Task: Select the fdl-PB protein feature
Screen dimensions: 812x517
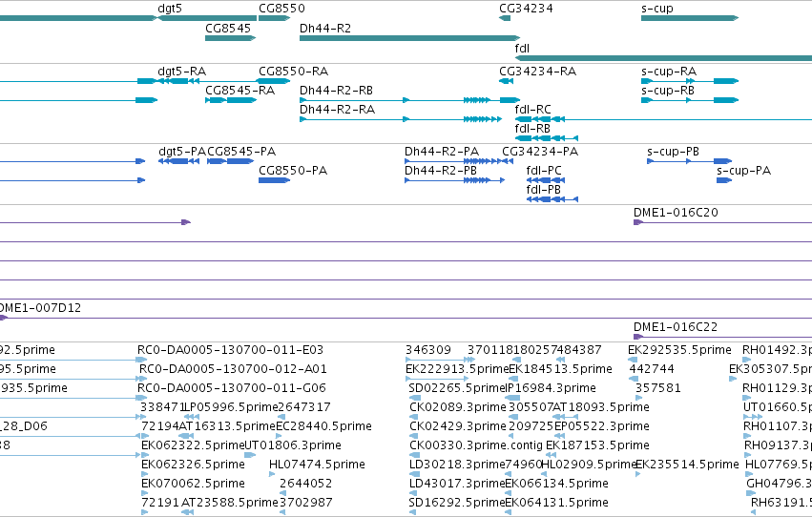Action: point(552,199)
